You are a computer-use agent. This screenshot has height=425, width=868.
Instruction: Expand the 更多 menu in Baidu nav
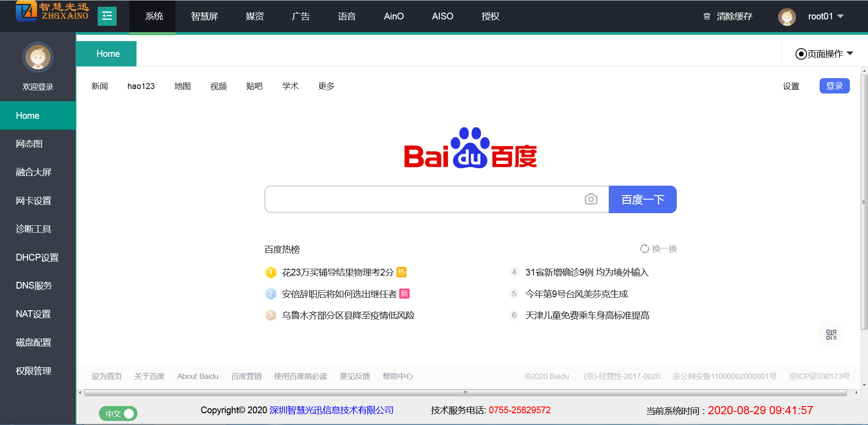(x=326, y=86)
